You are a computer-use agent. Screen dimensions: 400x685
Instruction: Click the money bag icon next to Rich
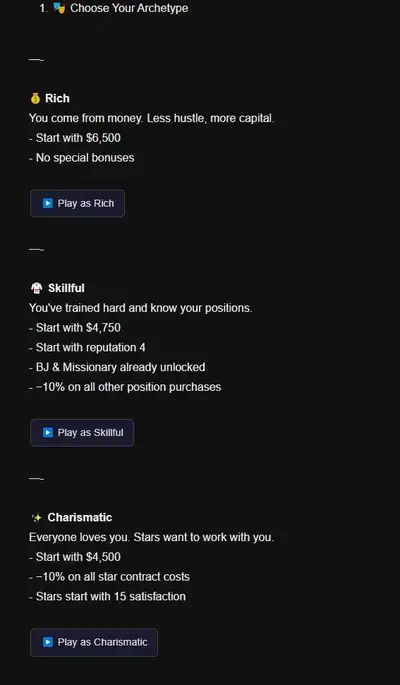pos(35,98)
